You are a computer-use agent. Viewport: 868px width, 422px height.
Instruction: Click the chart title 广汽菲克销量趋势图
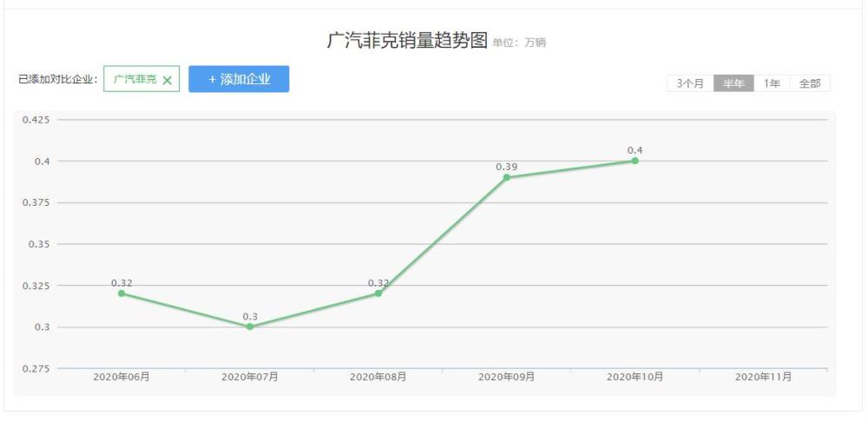click(407, 41)
